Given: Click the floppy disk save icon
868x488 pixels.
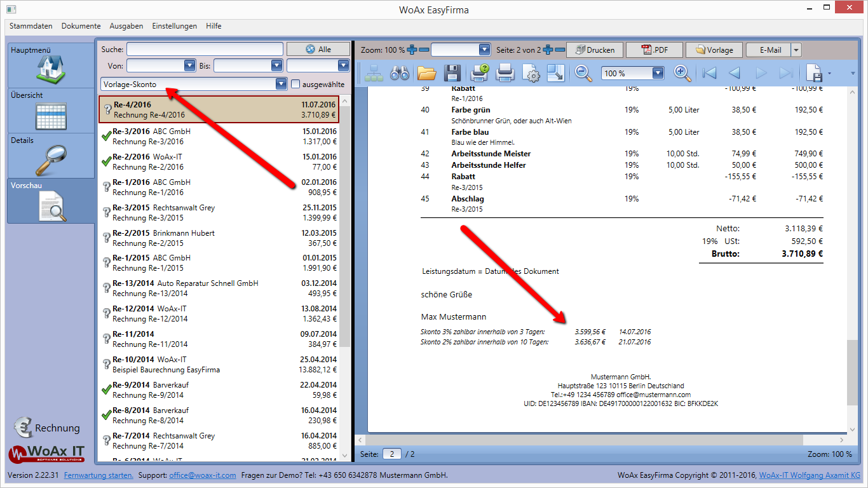Looking at the screenshot, I should tap(452, 73).
